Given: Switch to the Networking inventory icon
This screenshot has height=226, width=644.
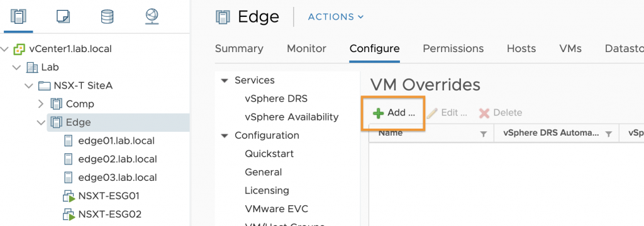Looking at the screenshot, I should pyautogui.click(x=152, y=16).
